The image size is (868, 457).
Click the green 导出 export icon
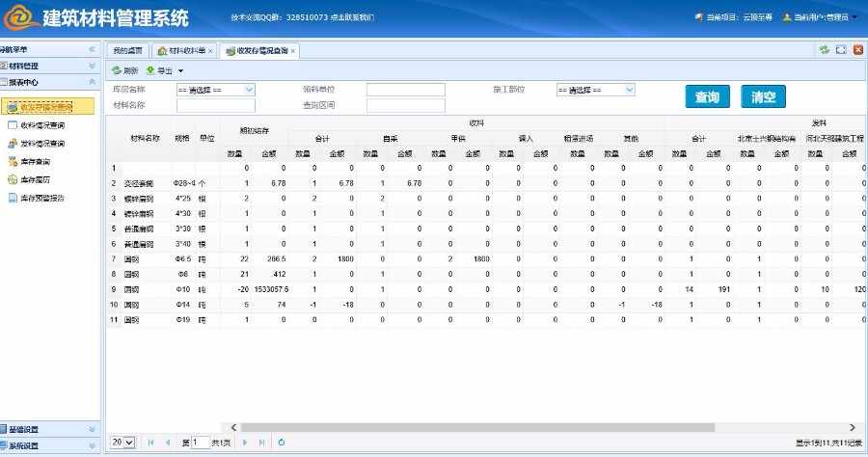click(150, 70)
